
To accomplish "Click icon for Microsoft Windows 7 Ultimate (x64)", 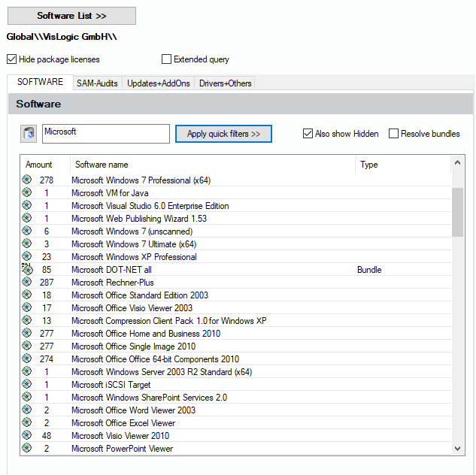I will [x=27, y=244].
